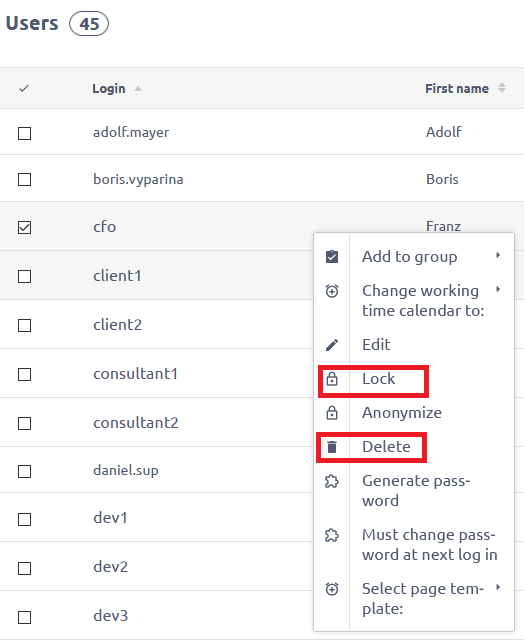Click the puzzle icon beside Generate password
The image size is (525, 640).
332,481
